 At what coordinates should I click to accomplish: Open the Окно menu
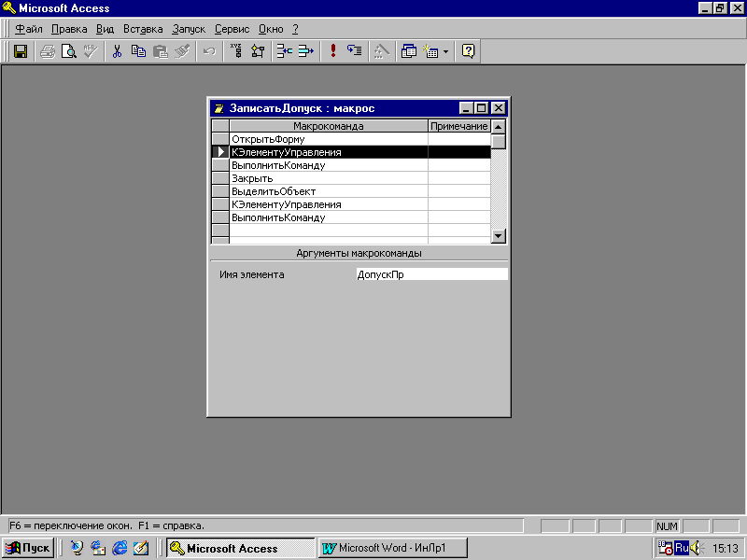coord(271,29)
